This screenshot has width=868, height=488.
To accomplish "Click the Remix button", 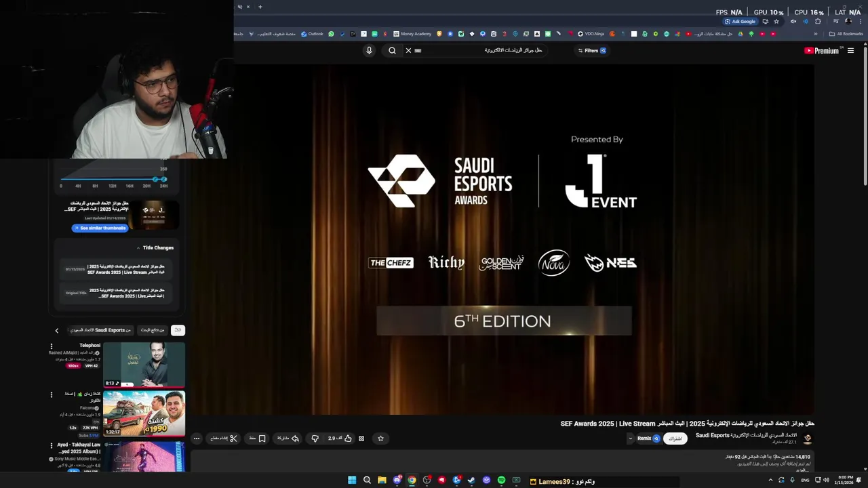I will pos(648,439).
